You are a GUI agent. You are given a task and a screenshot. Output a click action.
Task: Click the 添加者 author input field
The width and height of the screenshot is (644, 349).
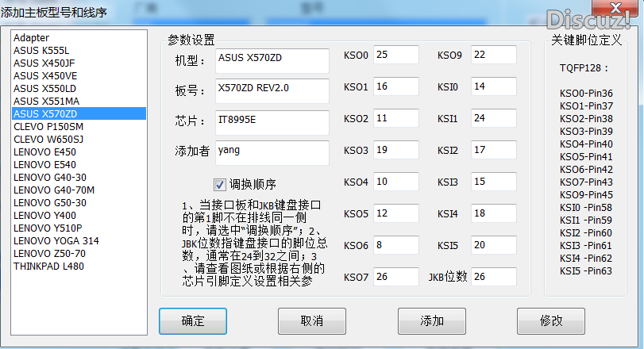[272, 152]
